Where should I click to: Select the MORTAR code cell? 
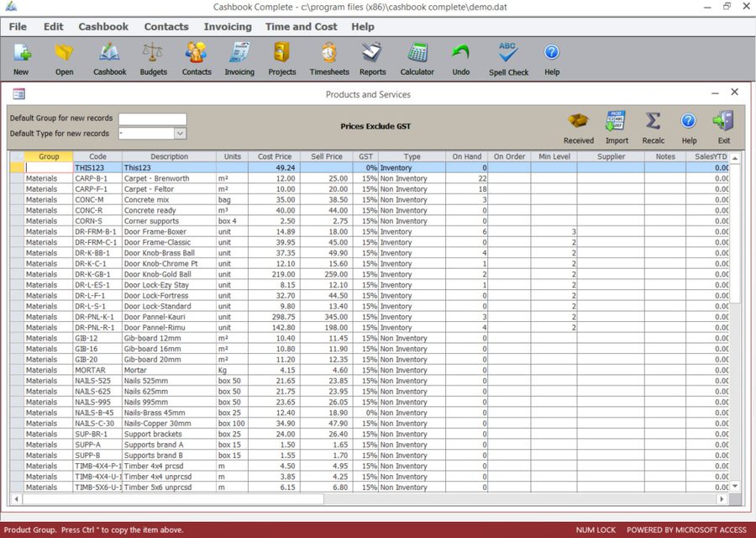coord(97,370)
